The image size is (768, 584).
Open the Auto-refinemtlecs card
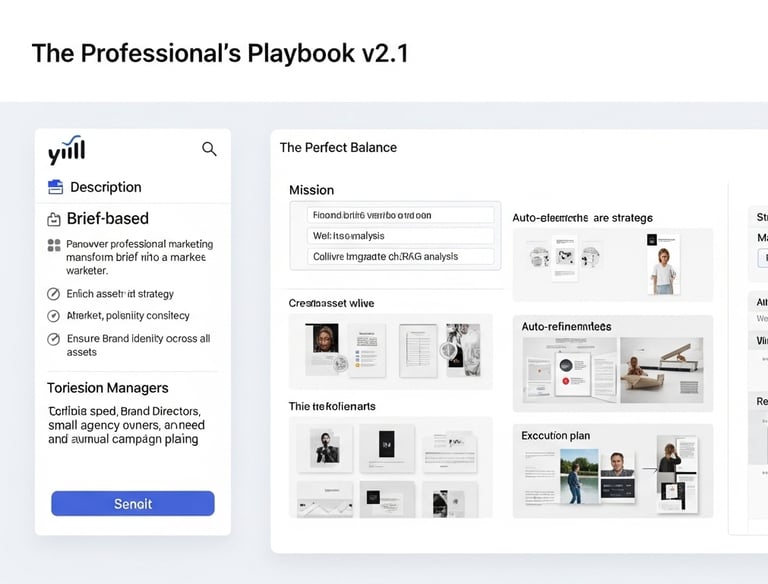pos(613,364)
